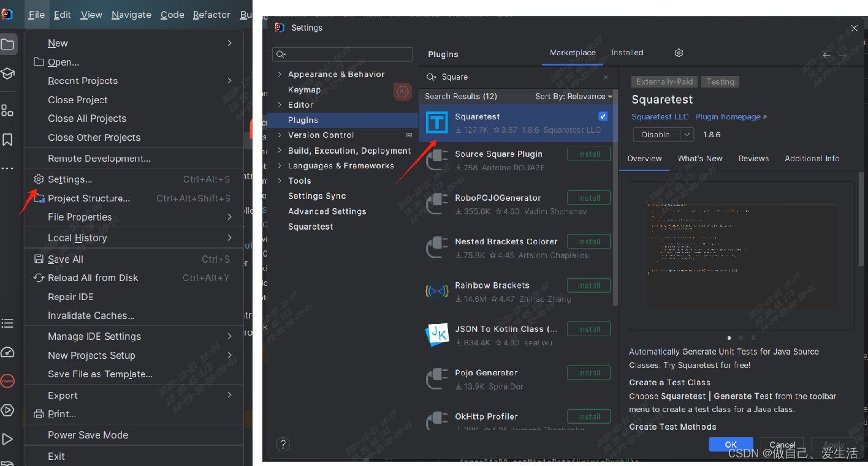Open the Recent Projects submenu
This screenshot has height=466, width=868.
pyautogui.click(x=134, y=81)
